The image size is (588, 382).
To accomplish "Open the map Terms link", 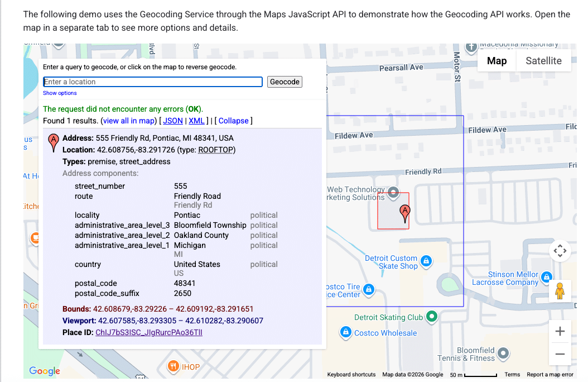I will tap(512, 375).
